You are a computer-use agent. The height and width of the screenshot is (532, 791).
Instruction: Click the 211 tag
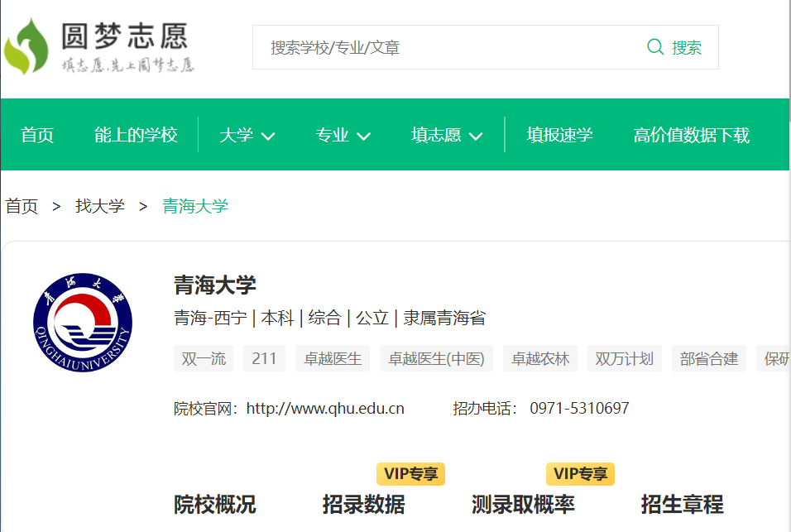coord(264,358)
